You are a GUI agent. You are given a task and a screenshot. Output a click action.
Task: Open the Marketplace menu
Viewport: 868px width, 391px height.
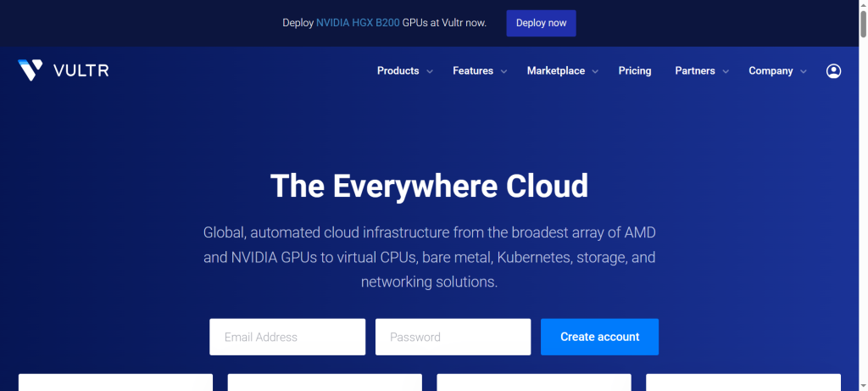pyautogui.click(x=556, y=71)
